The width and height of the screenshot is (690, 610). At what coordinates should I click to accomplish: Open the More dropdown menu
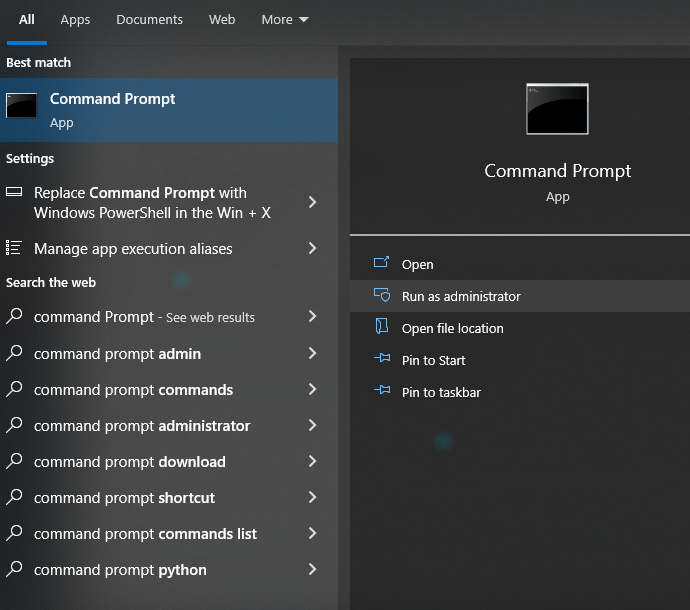click(x=285, y=20)
